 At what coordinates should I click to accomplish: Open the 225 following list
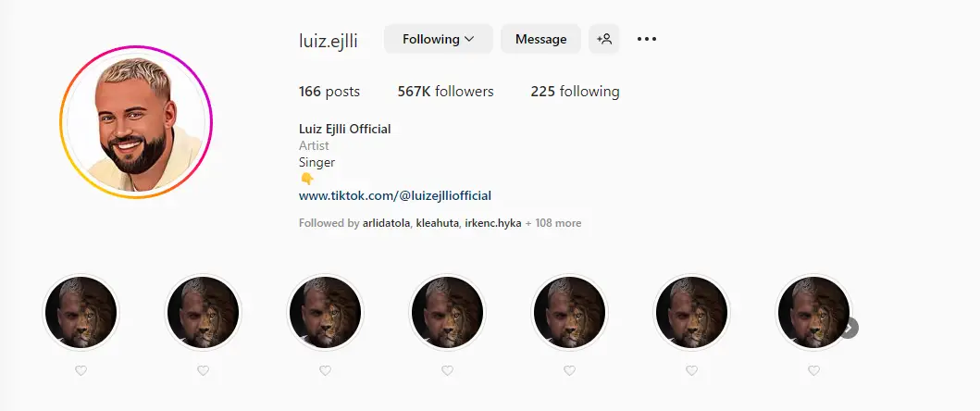pos(575,92)
